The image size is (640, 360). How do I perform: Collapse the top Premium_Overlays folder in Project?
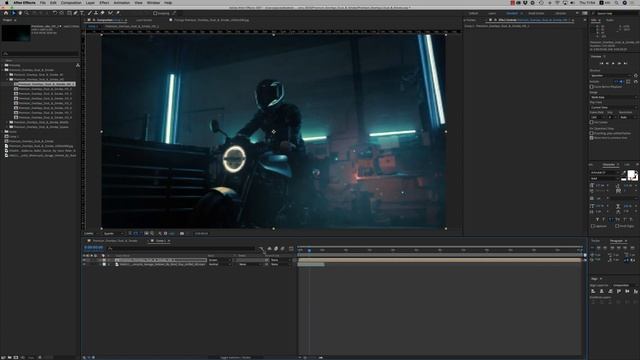click(3, 70)
